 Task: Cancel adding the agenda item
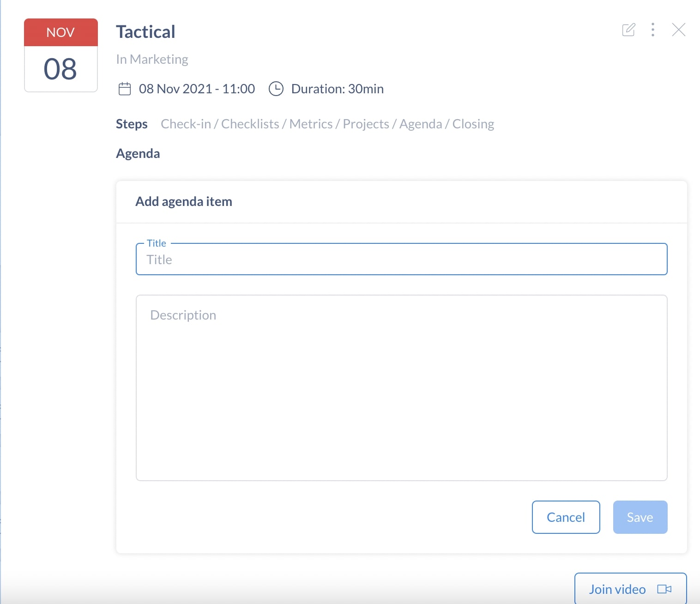566,517
